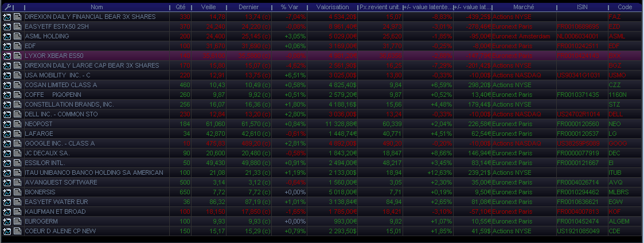Screen dimensions: 644x243
Task: Open document icon for CONSTELLATION BRANDS, INC.
Action: [17, 104]
